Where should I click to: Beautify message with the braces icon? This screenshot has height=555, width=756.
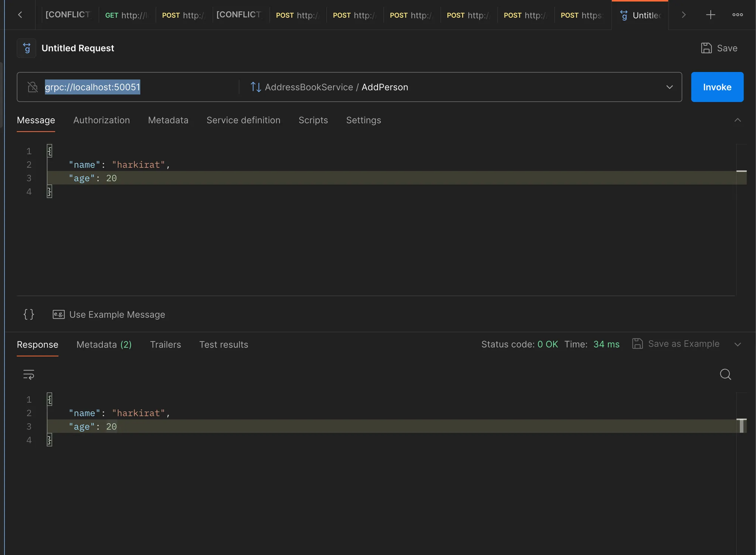click(29, 314)
